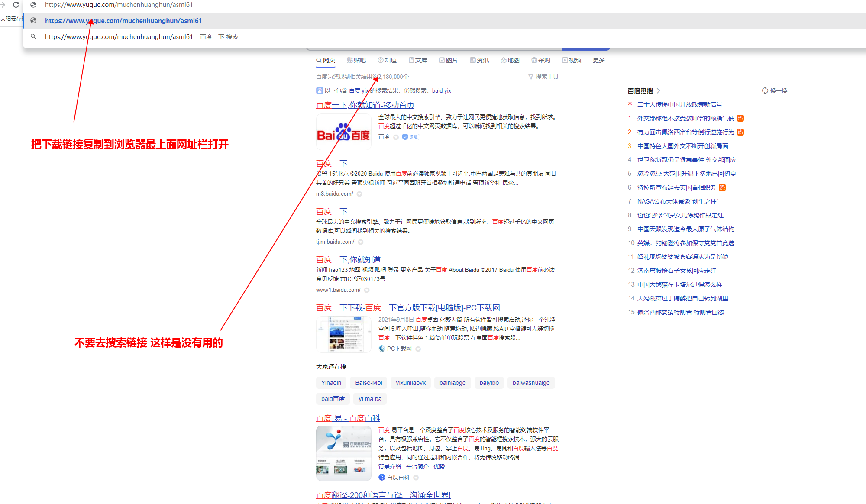Click the 百度百科 source icon
This screenshot has height=504, width=866.
click(x=381, y=477)
